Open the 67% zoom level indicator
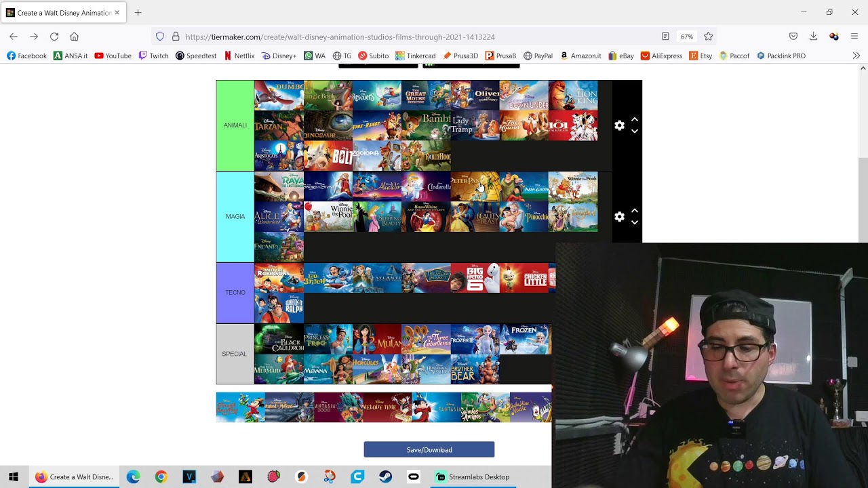 [687, 37]
